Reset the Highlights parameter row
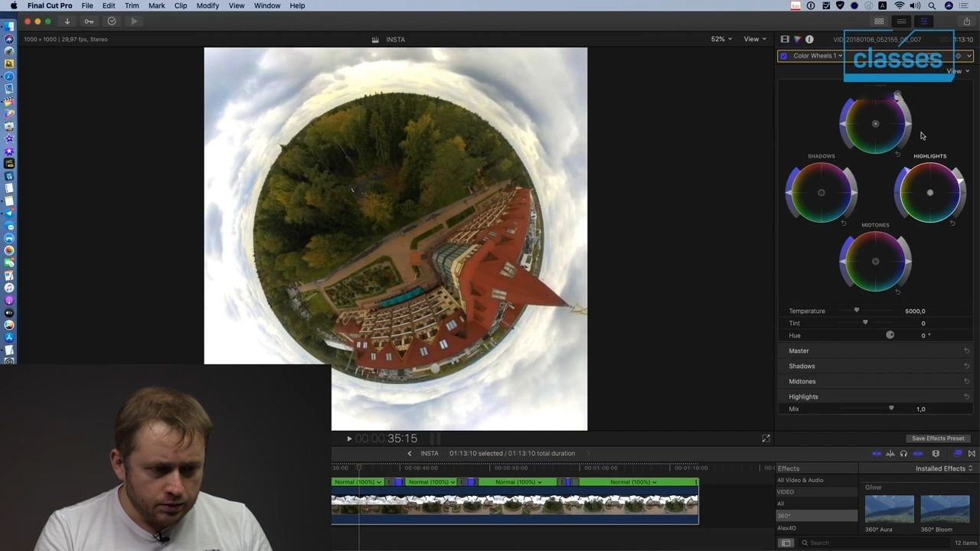 click(967, 396)
